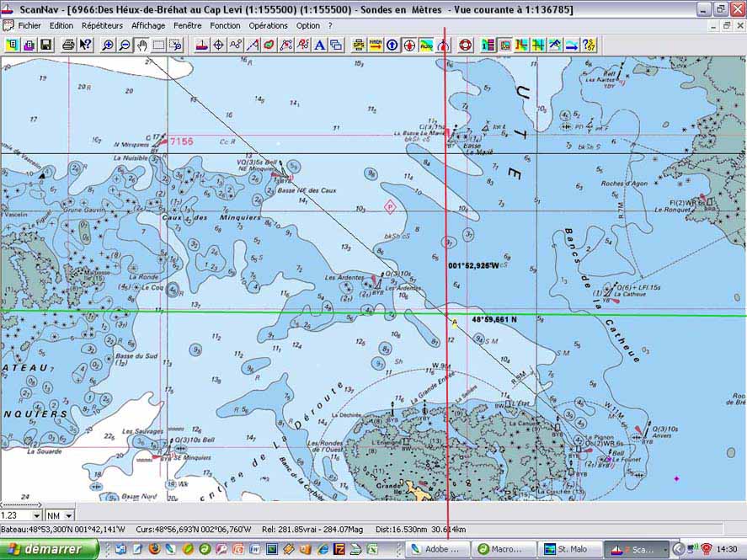Click the démarrer Start button
This screenshot has height=560, width=747.
(x=49, y=549)
